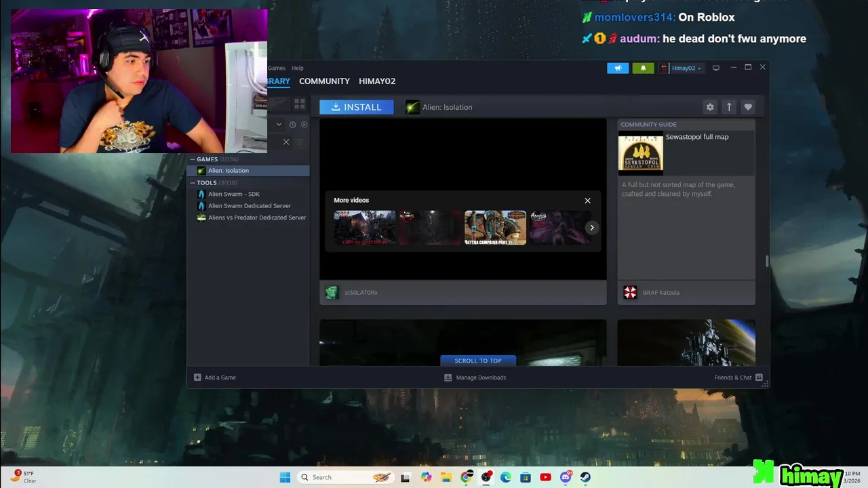Switch to the Library tab
The image size is (868, 488).
click(279, 81)
